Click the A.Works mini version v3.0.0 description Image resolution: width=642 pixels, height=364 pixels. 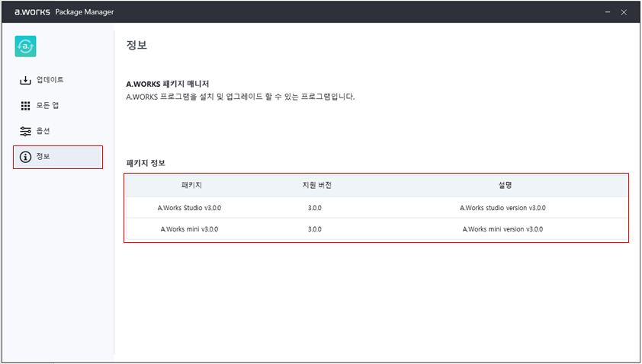pos(502,229)
